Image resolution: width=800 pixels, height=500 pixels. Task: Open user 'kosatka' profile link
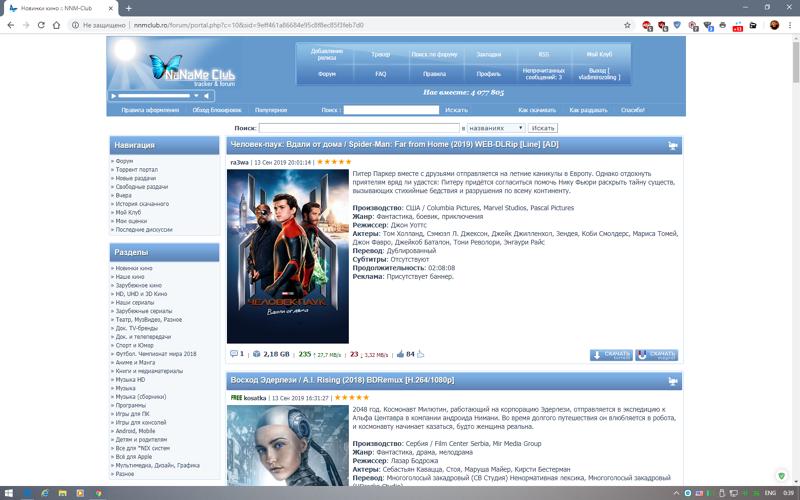point(255,398)
